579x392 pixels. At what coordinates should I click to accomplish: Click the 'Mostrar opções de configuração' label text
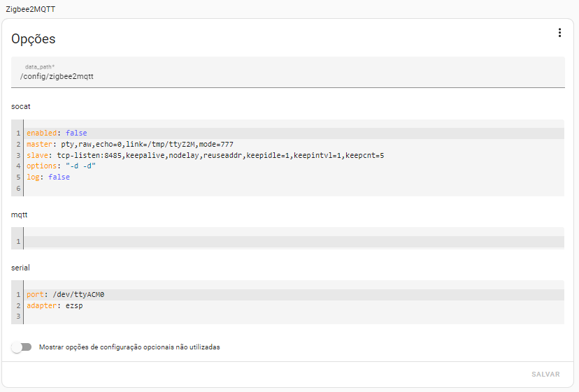(129, 347)
